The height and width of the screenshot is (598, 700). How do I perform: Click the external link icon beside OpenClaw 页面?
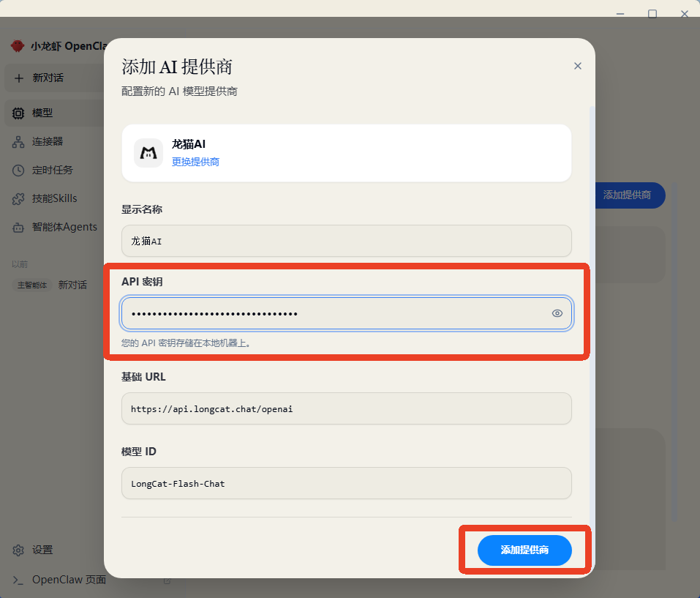click(x=167, y=580)
